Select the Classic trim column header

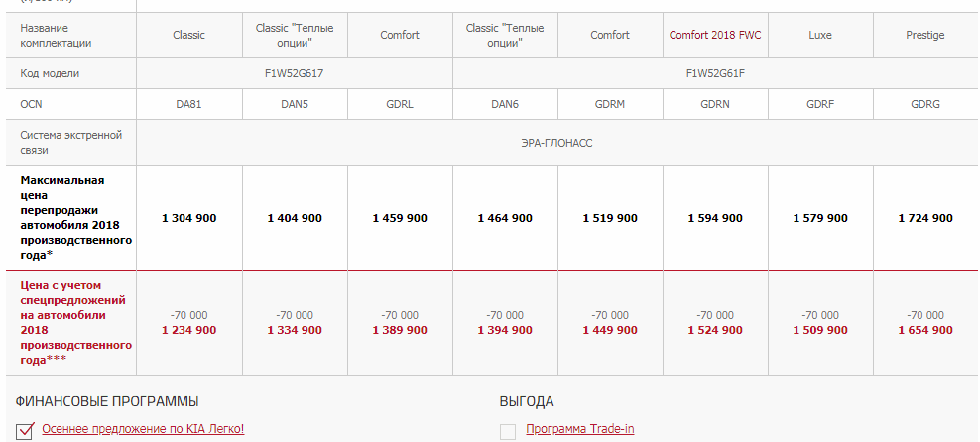pos(188,35)
